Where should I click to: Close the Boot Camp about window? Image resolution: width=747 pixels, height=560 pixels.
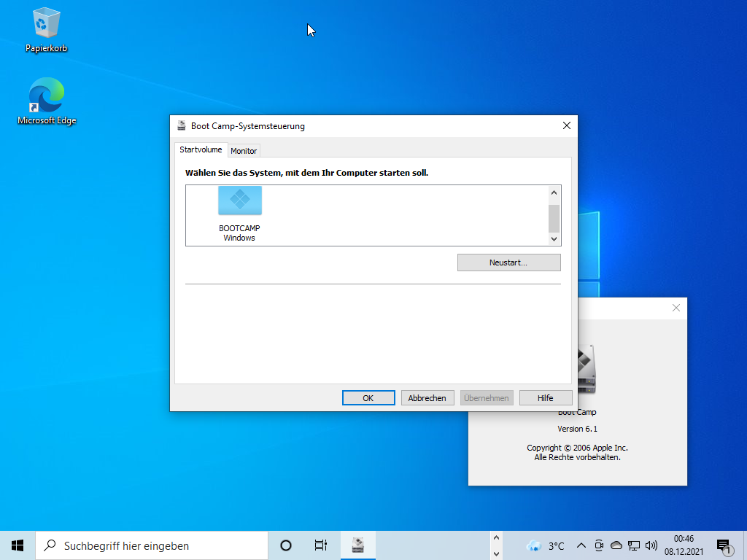676,308
